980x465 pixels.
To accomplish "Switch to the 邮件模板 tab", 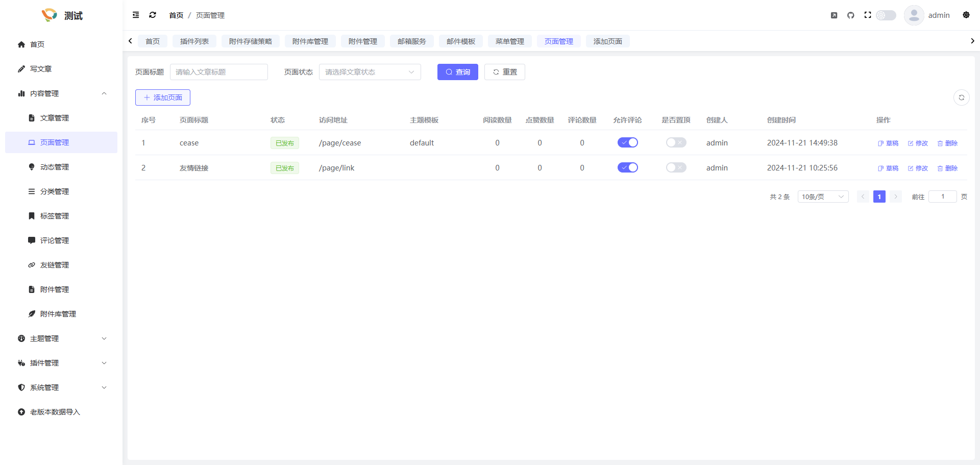I will (460, 41).
